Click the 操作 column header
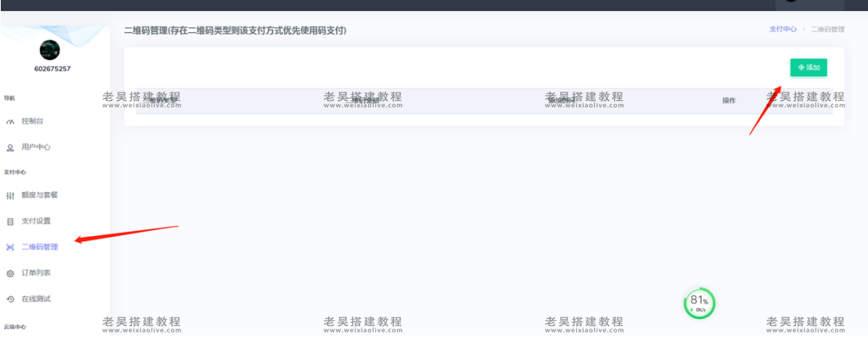Image resolution: width=868 pixels, height=348 pixels. point(729,100)
